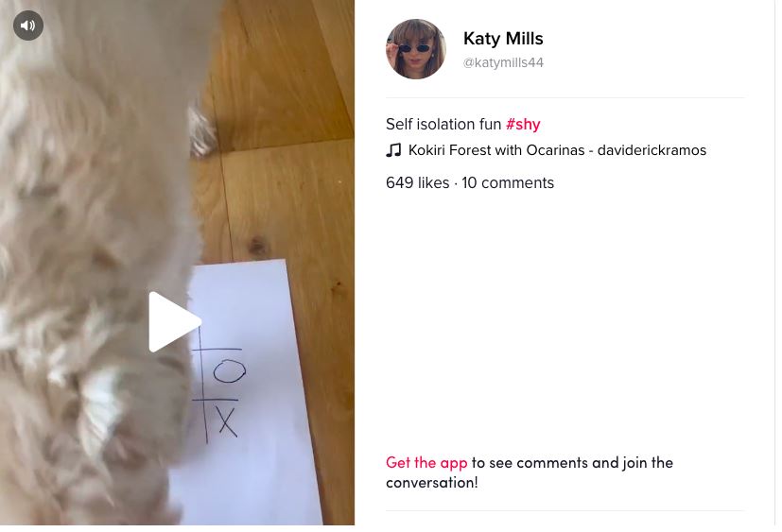Mute the video with the speaker icon
This screenshot has height=532, width=782.
point(28,26)
